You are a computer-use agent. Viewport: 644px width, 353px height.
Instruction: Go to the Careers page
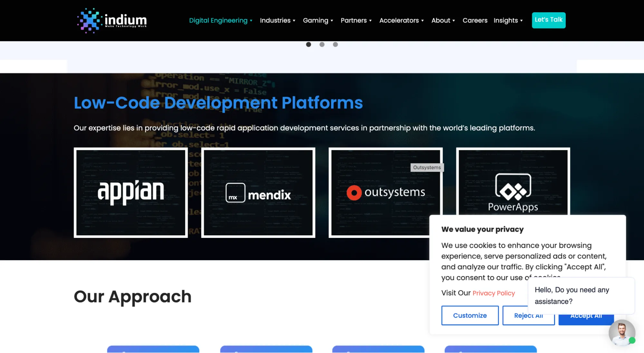pos(475,20)
